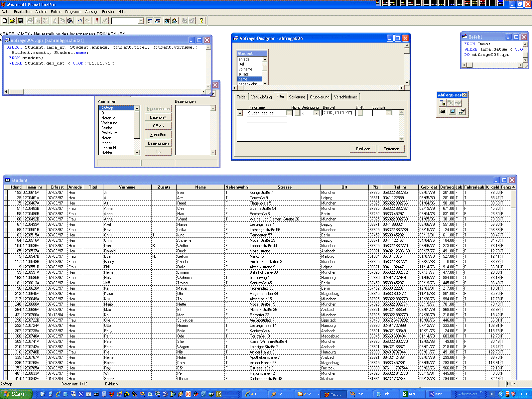The height and width of the screenshot is (399, 532).
Task: Run query with red exclamation icon
Action: (97, 21)
